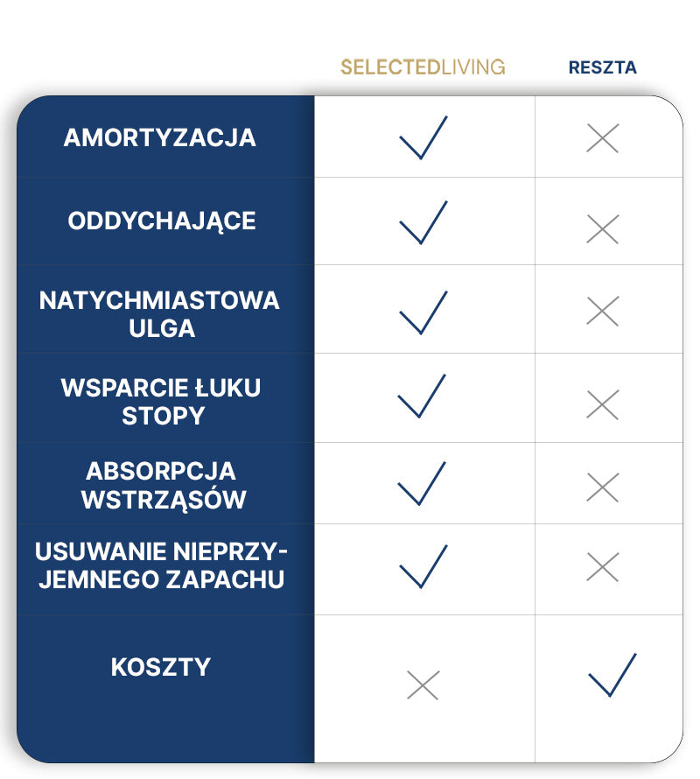
Task: Select the NATYCHMIASTOWA ULGA row label
Action: tap(159, 314)
